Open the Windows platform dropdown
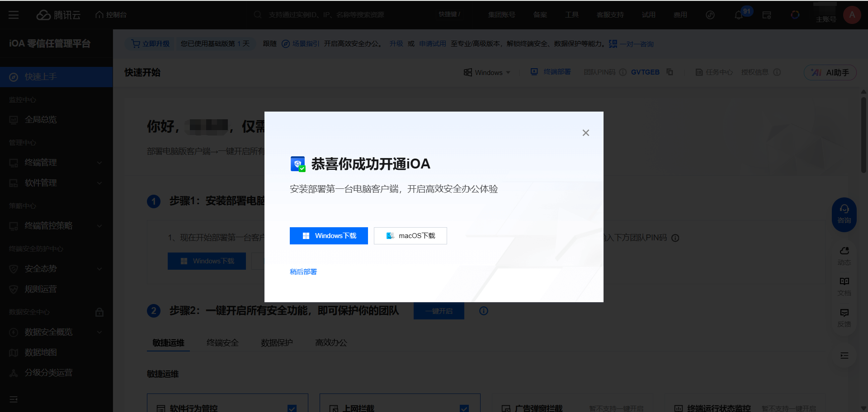 click(487, 72)
